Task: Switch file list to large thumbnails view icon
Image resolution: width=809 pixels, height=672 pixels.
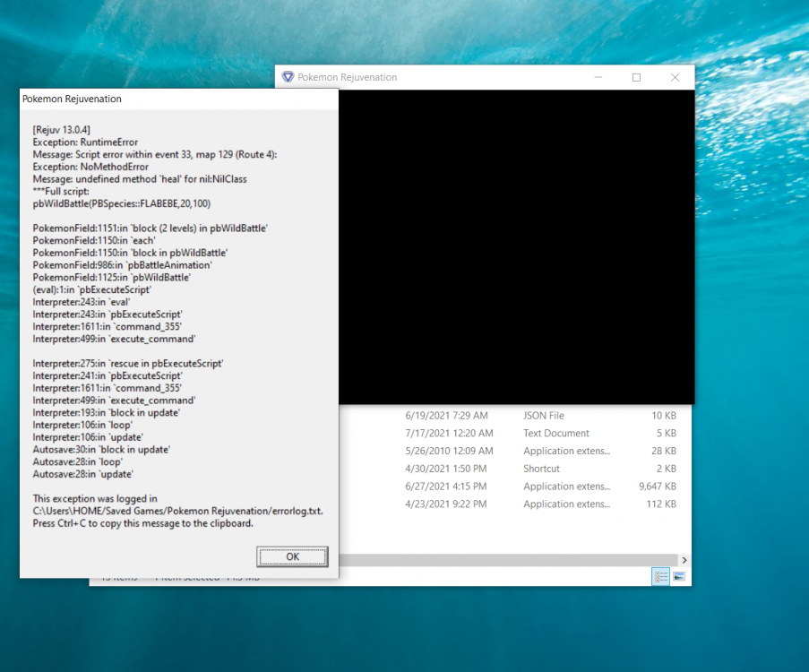Action: point(679,577)
